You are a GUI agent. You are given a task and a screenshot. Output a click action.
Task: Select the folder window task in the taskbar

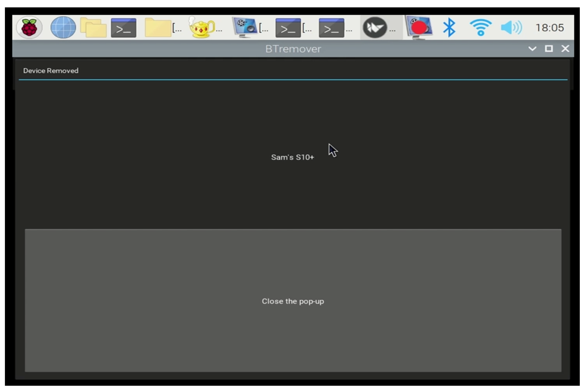158,28
